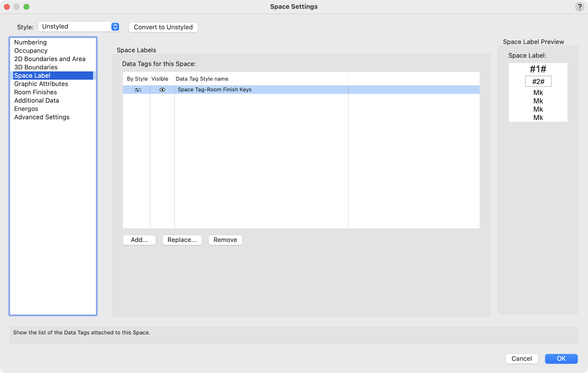Screen dimensions: 588x373
Task: Open the Energos settings pane
Action: pyautogui.click(x=26, y=109)
